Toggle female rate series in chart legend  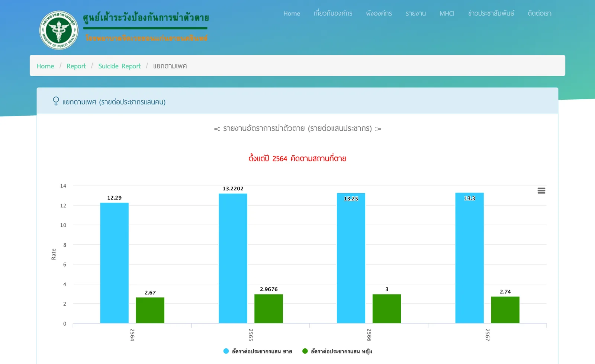(337, 351)
